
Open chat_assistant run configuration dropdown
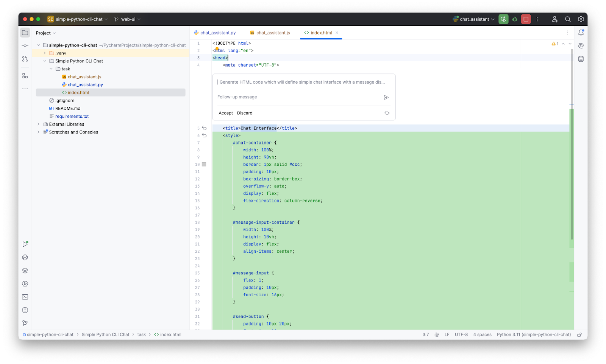[x=474, y=19]
